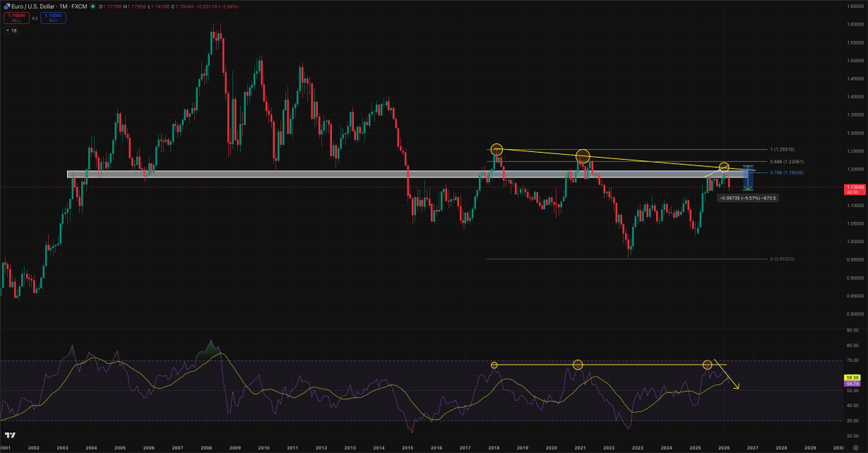Click the 2015 label on time axis
Image resolution: width=868 pixels, height=453 pixels.
pos(407,448)
